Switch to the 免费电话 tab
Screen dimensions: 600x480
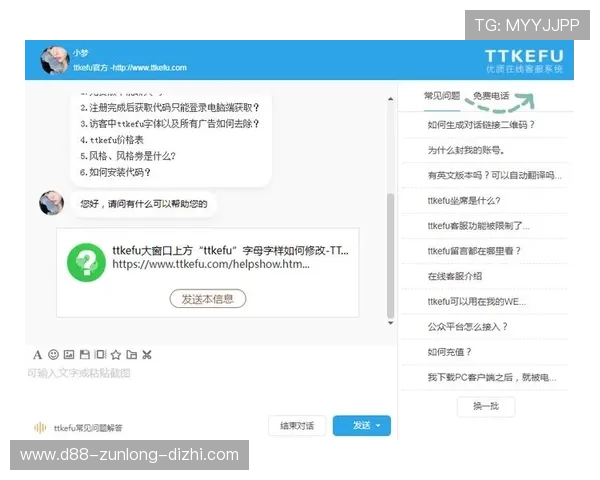pos(491,96)
